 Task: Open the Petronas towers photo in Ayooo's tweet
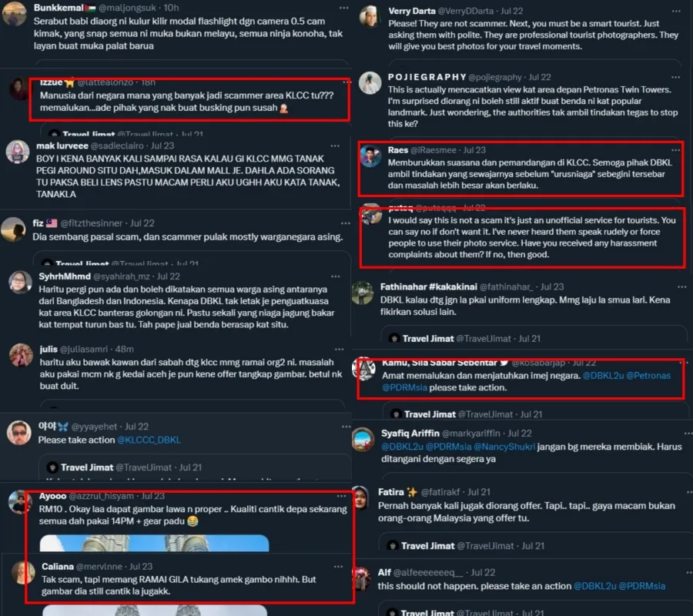pos(154,543)
